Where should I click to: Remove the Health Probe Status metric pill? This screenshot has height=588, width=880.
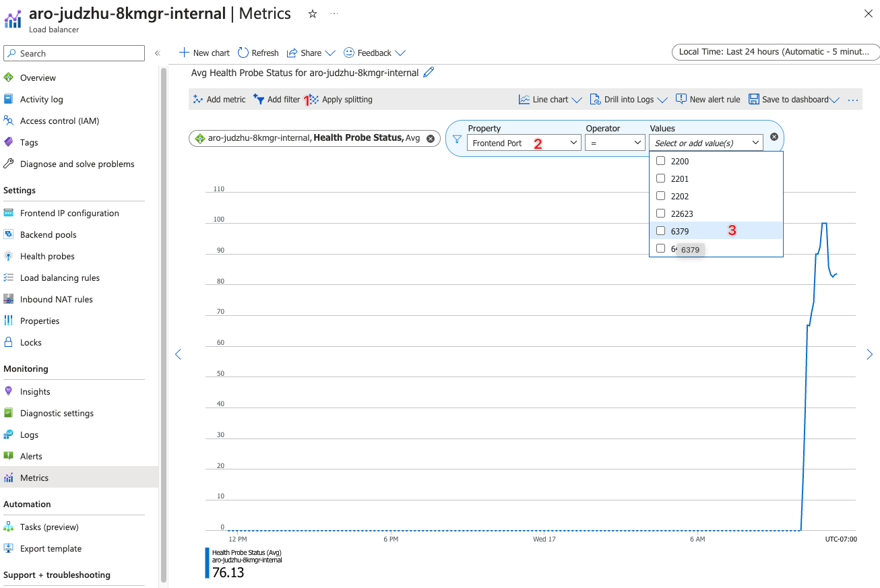point(431,138)
